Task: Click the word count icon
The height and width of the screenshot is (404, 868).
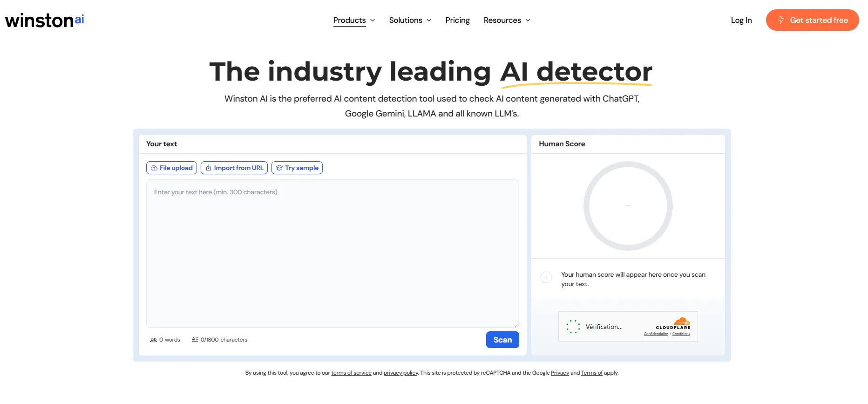Action: point(154,340)
